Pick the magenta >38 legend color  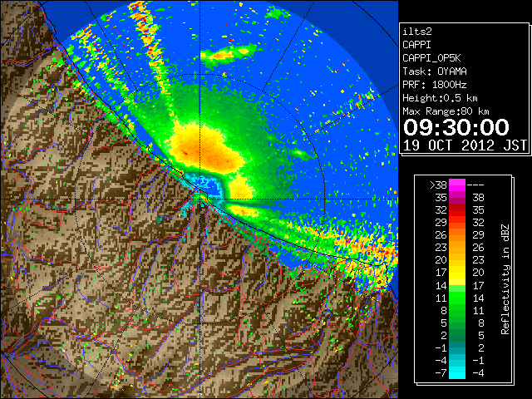457,185
